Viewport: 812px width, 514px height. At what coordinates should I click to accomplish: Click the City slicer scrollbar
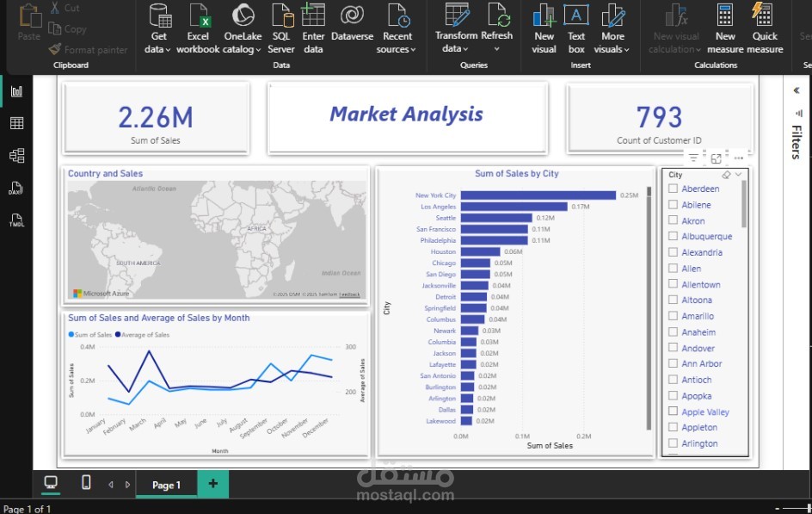point(743,203)
